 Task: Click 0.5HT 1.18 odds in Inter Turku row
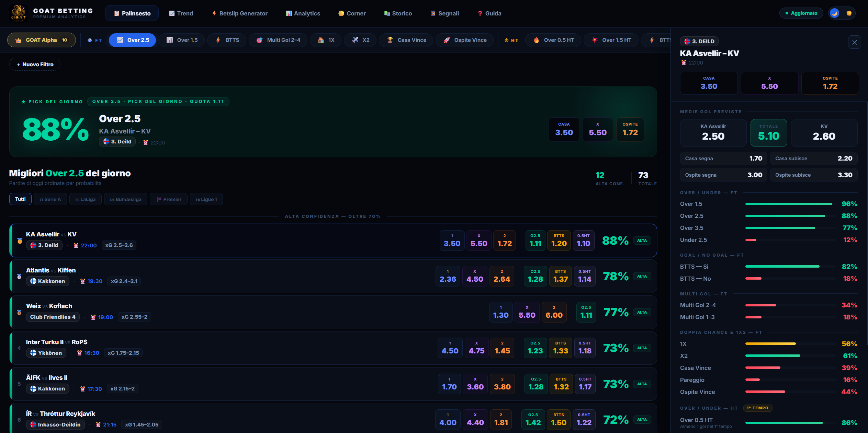point(585,348)
